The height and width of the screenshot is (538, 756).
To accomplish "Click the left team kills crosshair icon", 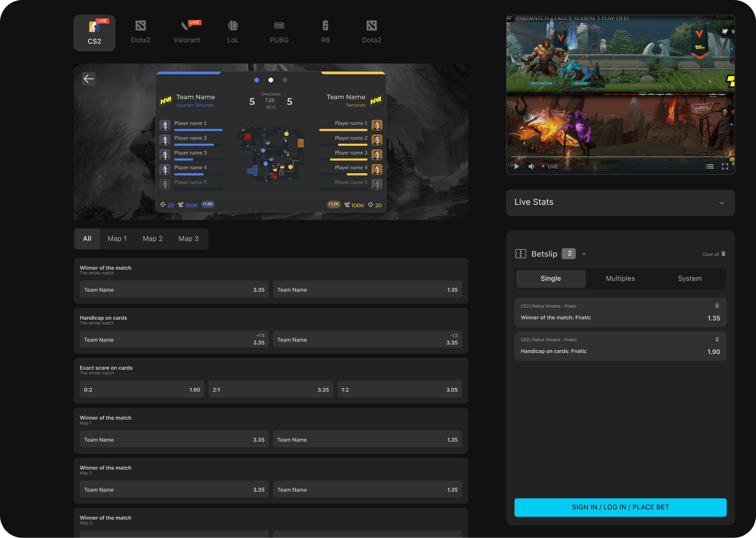I will click(163, 205).
